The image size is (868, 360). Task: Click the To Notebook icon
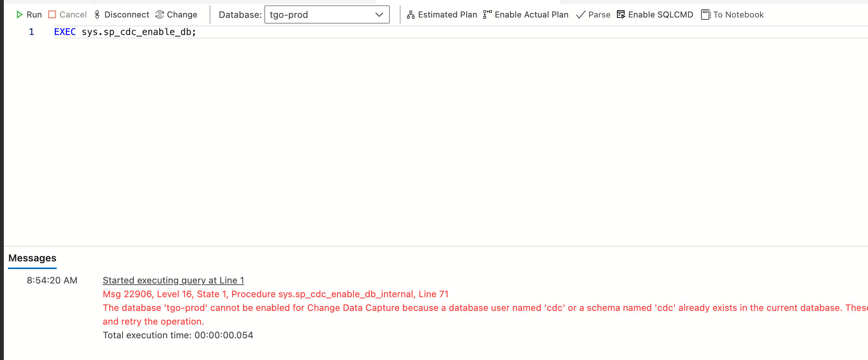[706, 14]
